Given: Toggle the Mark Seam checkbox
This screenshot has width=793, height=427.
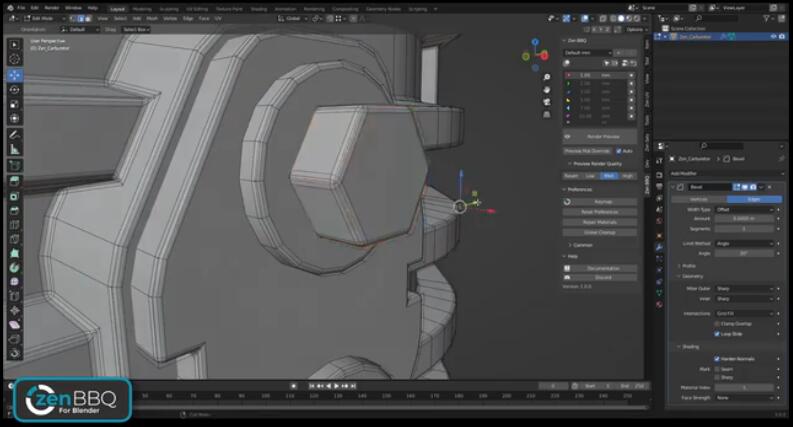Looking at the screenshot, I should coord(717,369).
